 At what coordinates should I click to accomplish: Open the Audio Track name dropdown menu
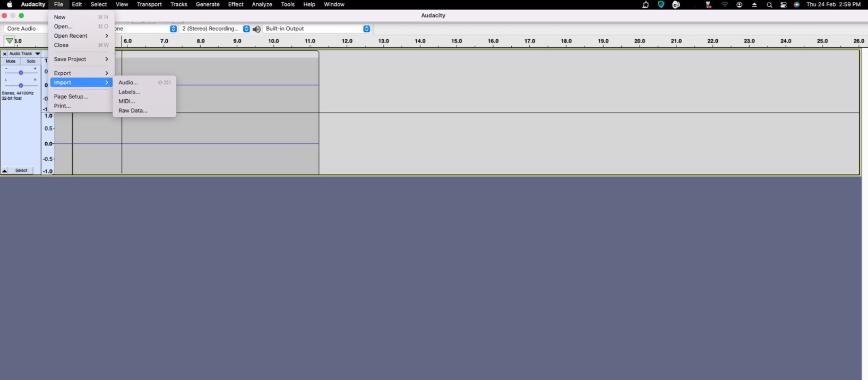[x=24, y=54]
